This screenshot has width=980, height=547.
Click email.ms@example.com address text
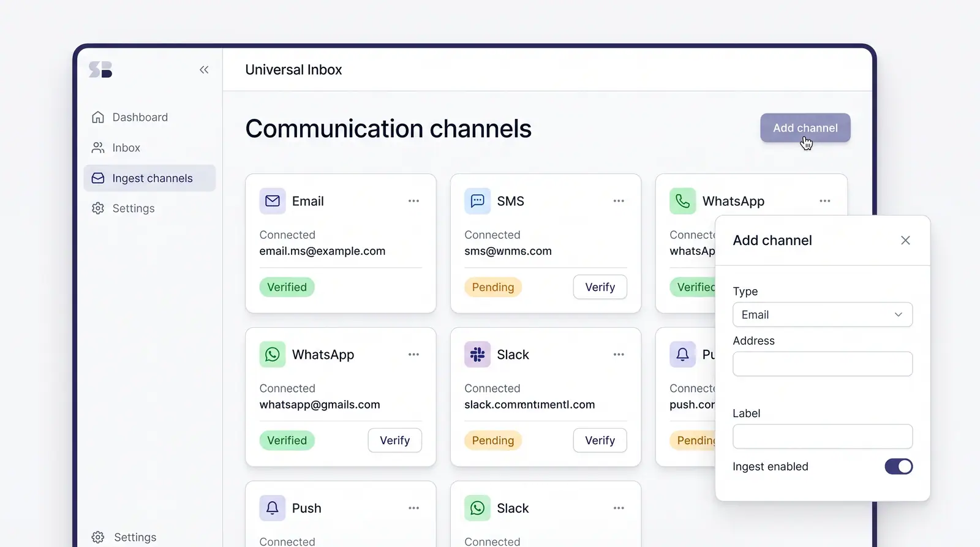pyautogui.click(x=322, y=251)
